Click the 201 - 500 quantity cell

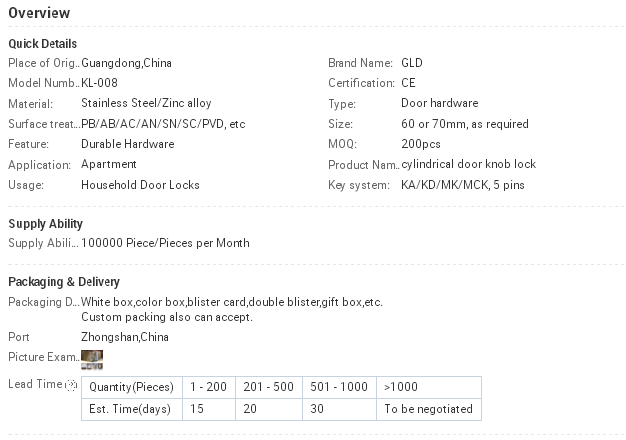268,387
